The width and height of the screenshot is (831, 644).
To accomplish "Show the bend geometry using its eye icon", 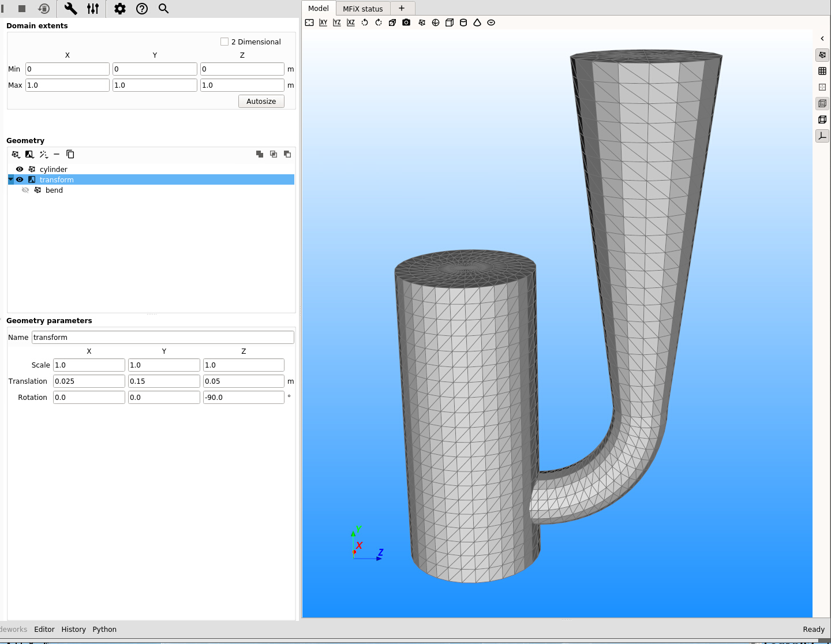I will pos(25,190).
